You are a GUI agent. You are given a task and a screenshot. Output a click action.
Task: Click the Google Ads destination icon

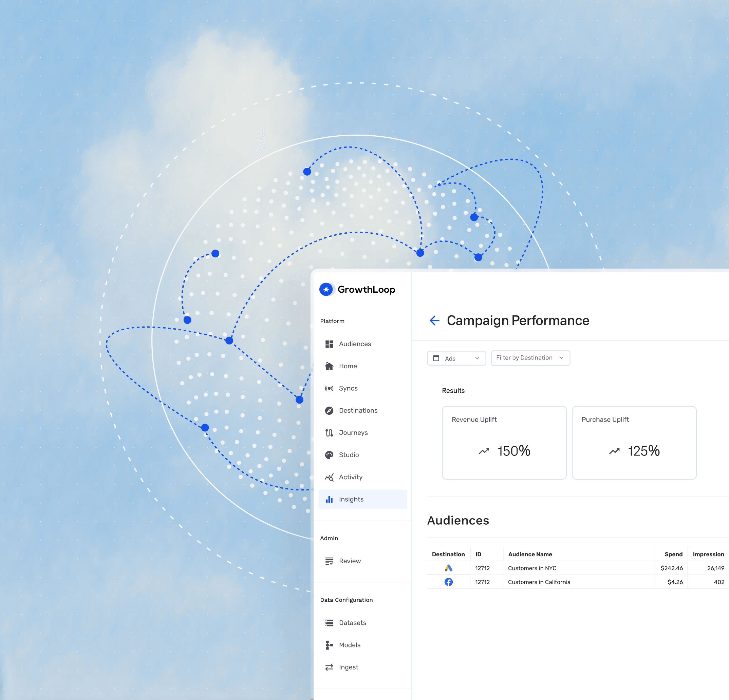click(449, 568)
